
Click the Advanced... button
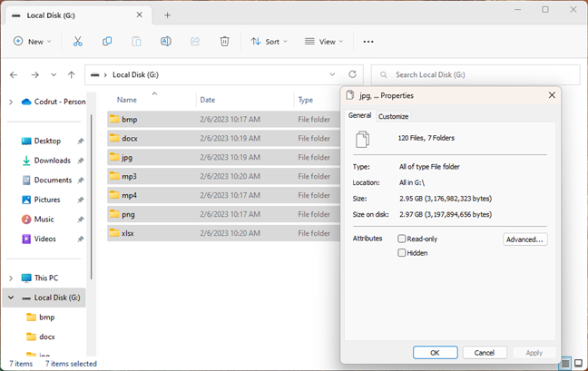(x=524, y=239)
